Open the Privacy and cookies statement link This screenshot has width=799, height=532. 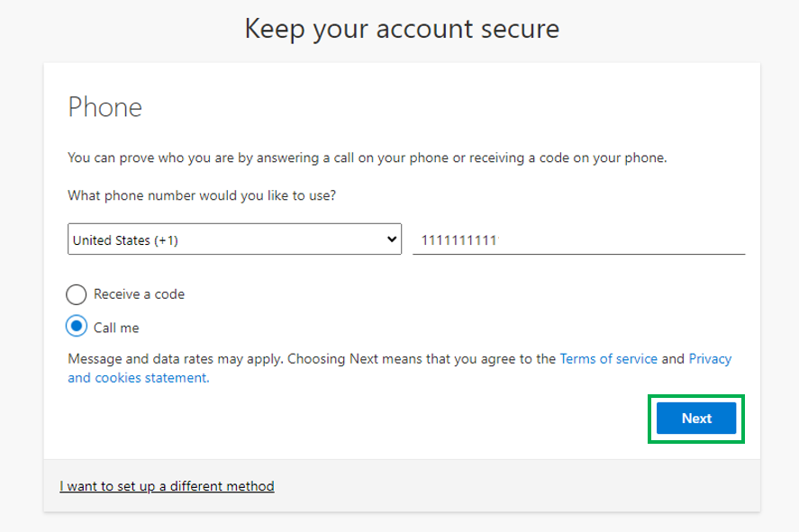pos(710,358)
